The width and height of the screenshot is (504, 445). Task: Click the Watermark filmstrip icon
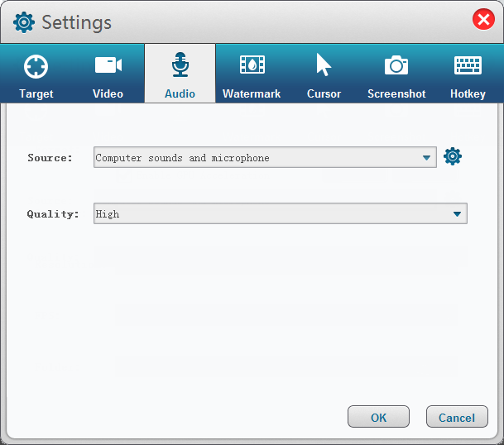[252, 65]
